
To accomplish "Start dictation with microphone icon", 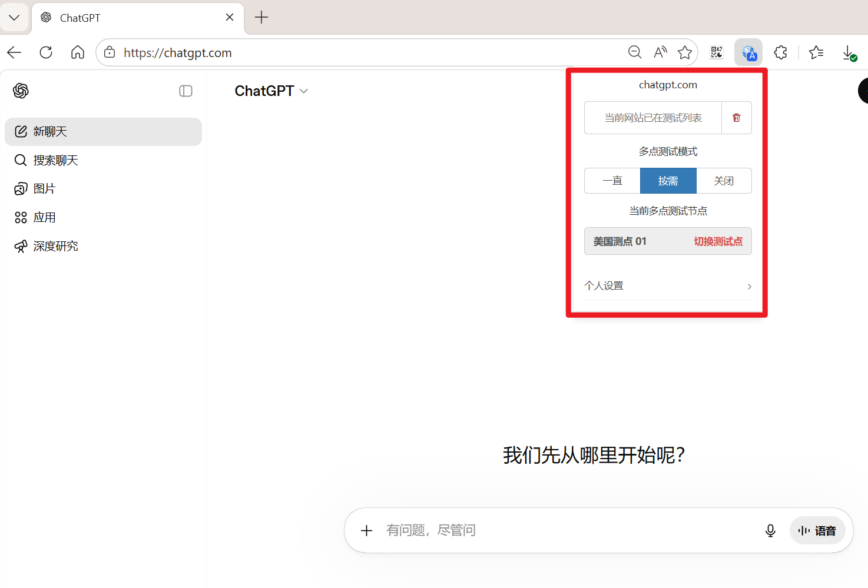I will [x=770, y=530].
